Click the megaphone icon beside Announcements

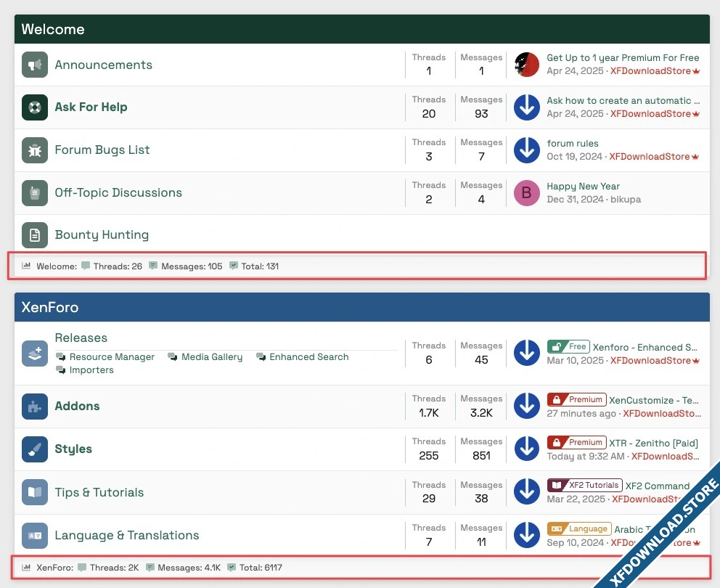[x=34, y=65]
